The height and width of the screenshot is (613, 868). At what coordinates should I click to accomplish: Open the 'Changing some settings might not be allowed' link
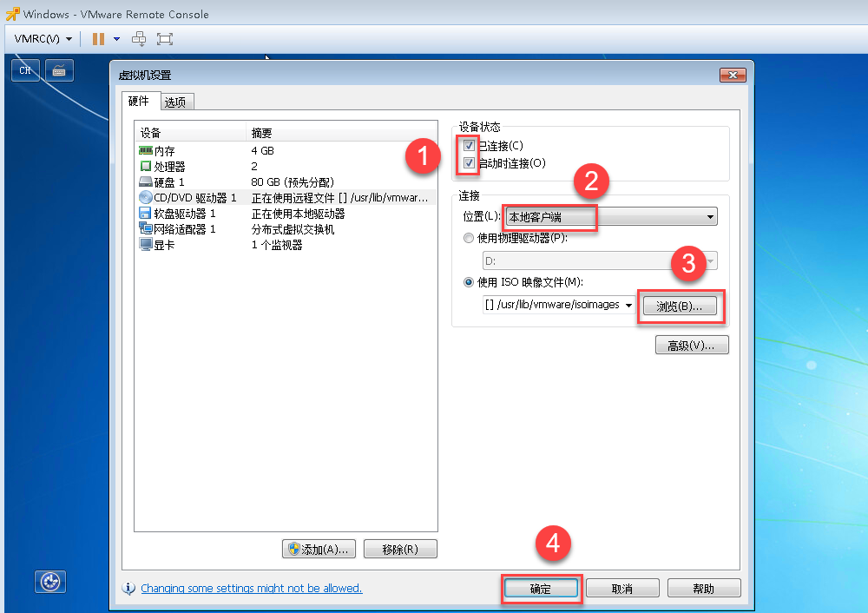coord(251,589)
